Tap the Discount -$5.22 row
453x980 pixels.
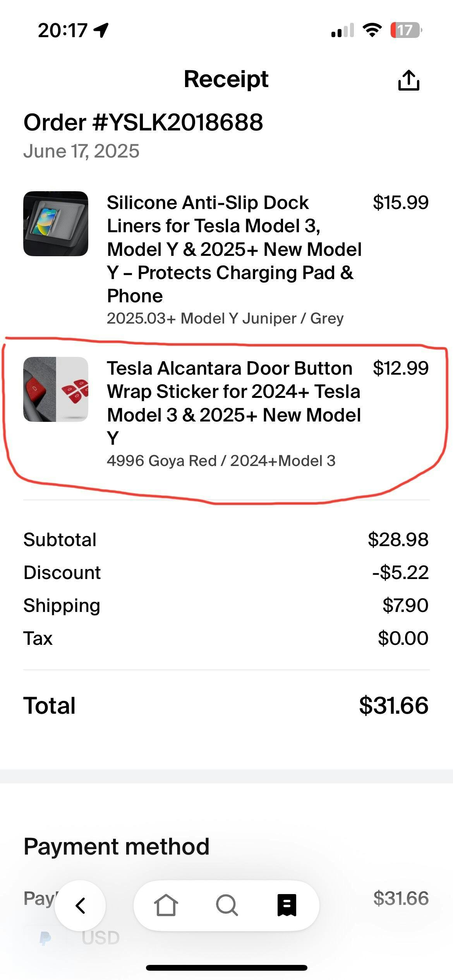226,572
